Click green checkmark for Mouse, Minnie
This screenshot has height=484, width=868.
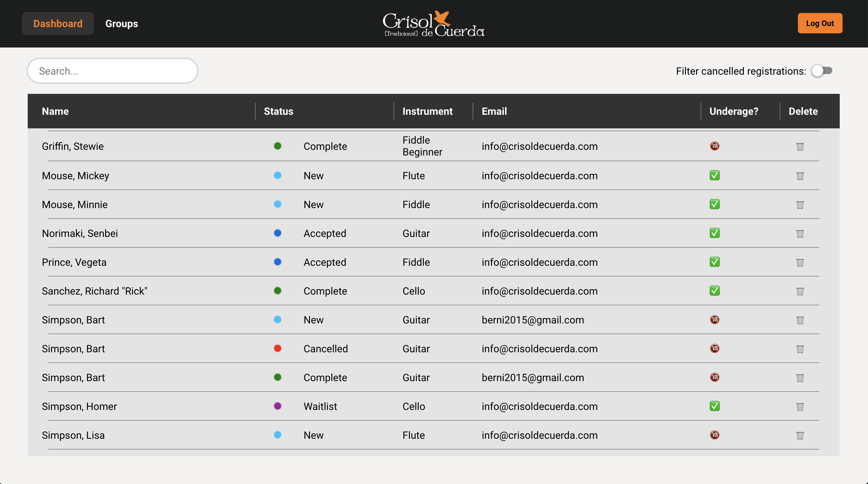[x=714, y=204]
